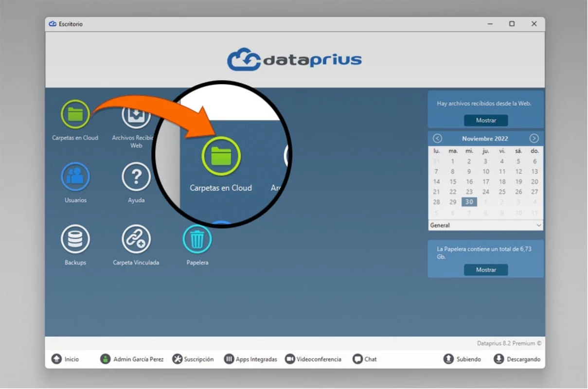
Task: Maximize the Escritorio window
Action: [512, 24]
